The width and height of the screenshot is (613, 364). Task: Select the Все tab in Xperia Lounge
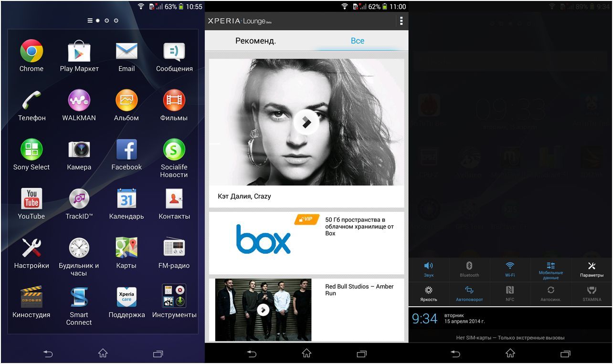tap(357, 42)
